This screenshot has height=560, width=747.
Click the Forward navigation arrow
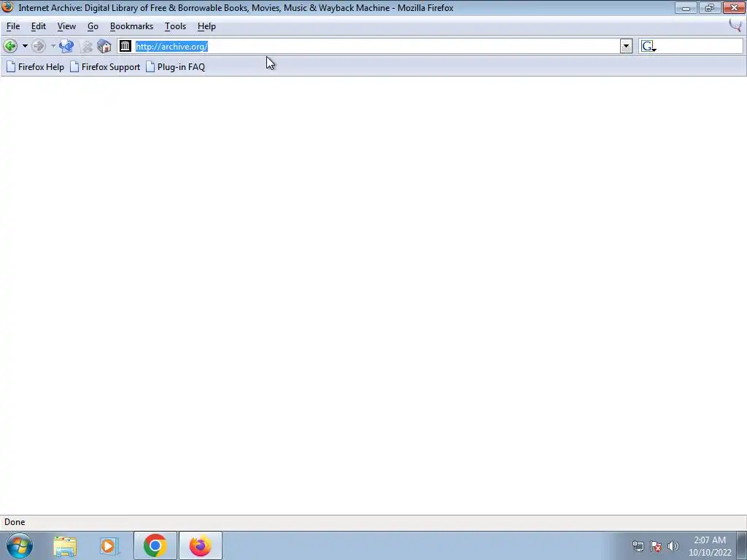click(x=39, y=46)
